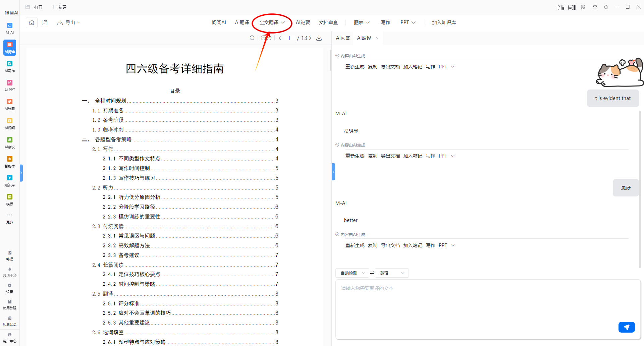This screenshot has height=346, width=644.
Task: Click the home icon in toolbar
Action: [32, 22]
